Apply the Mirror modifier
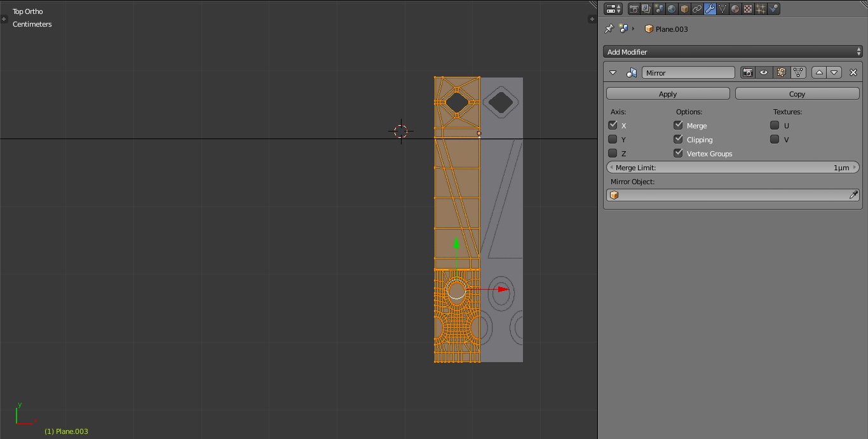This screenshot has width=868, height=439. (667, 93)
